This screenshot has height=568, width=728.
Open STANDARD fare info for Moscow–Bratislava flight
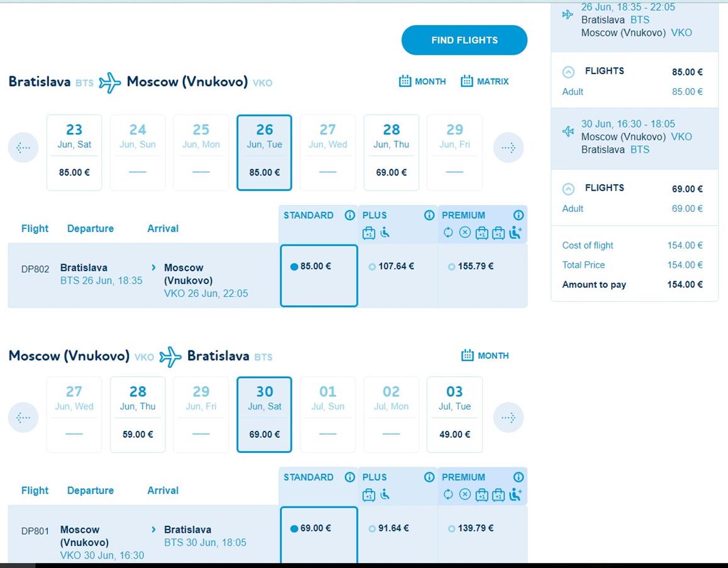coord(350,477)
